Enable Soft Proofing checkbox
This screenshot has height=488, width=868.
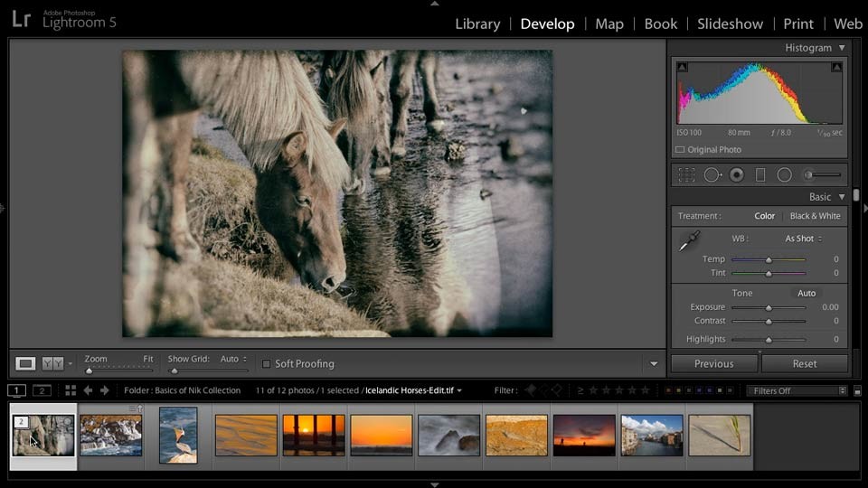point(266,364)
